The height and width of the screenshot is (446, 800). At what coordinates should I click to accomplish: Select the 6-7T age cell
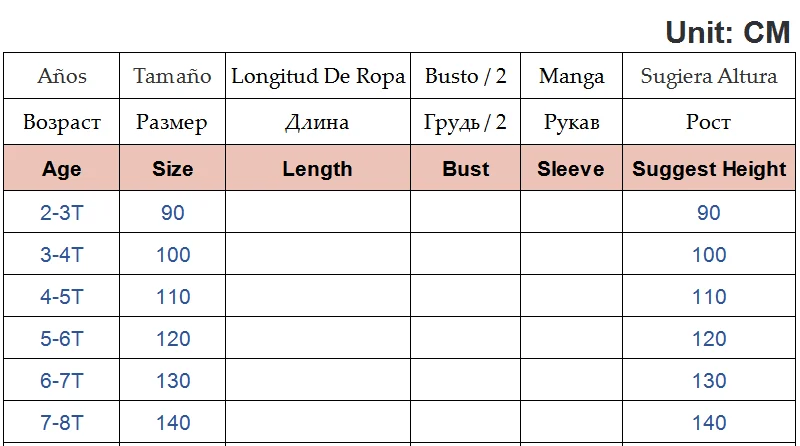pyautogui.click(x=62, y=380)
